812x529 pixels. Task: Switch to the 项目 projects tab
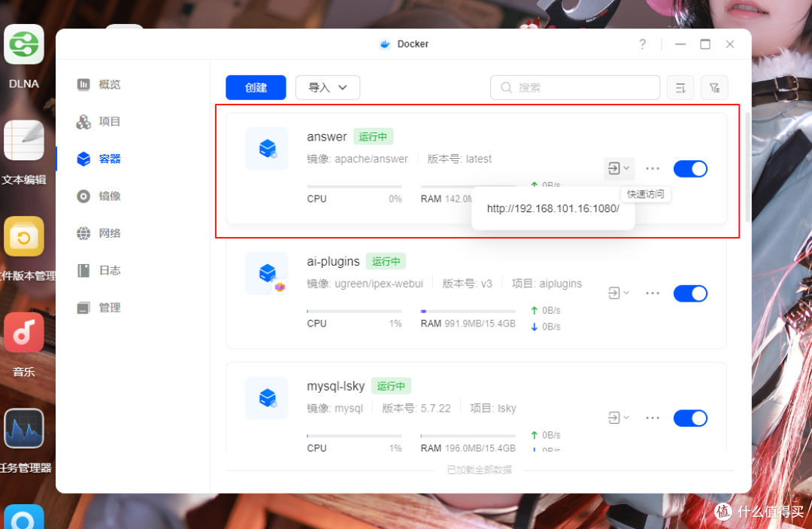(x=110, y=122)
